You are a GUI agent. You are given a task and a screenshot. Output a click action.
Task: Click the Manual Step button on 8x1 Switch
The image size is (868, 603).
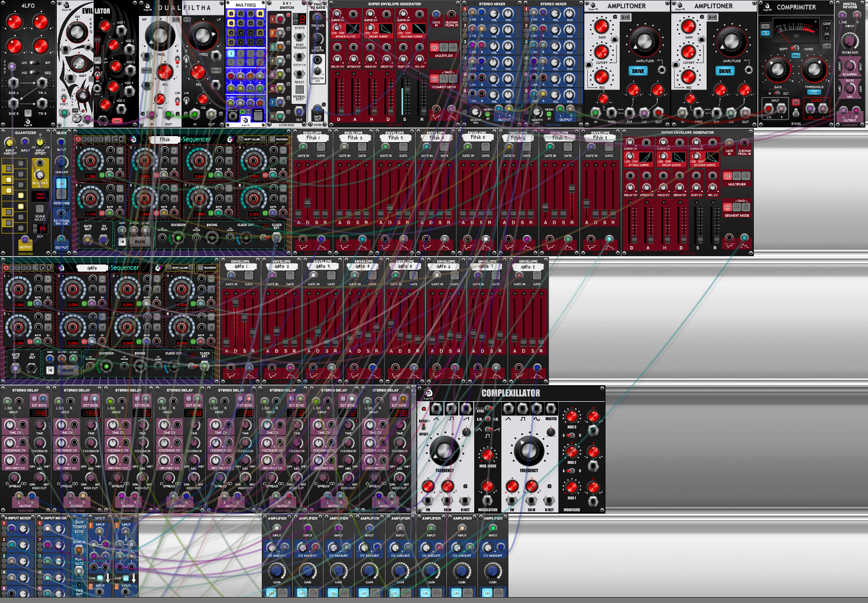300,89
